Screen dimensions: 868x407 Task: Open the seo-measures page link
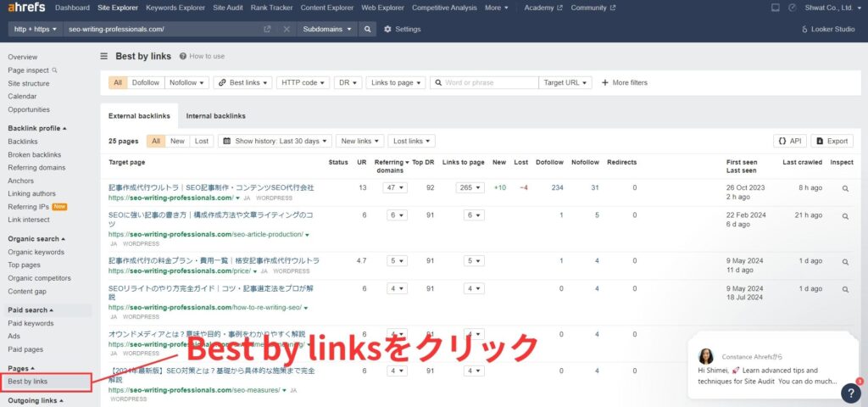coord(194,390)
